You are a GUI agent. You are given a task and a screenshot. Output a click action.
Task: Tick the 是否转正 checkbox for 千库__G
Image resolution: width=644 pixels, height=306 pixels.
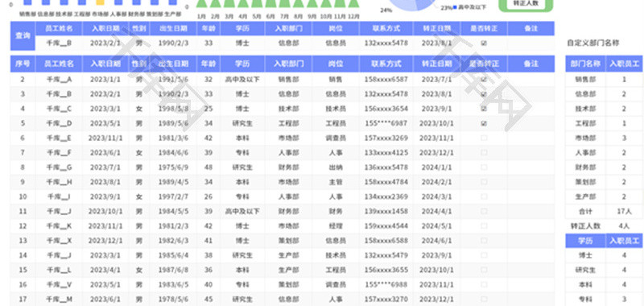click(484, 167)
